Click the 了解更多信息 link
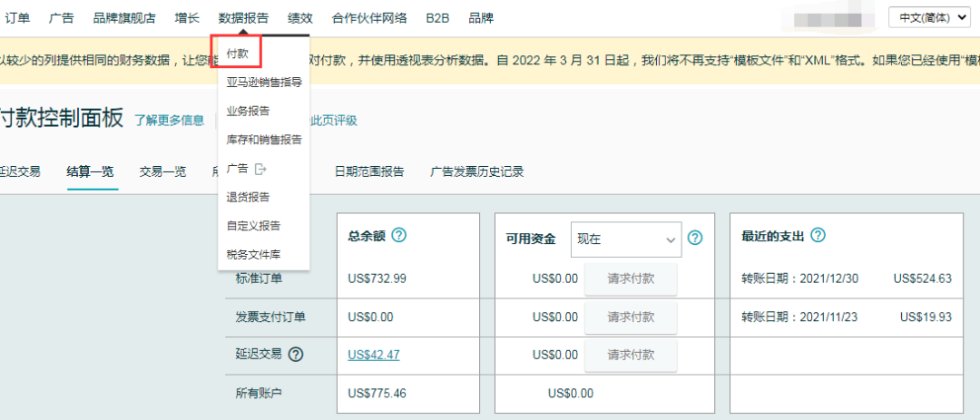 tap(170, 121)
